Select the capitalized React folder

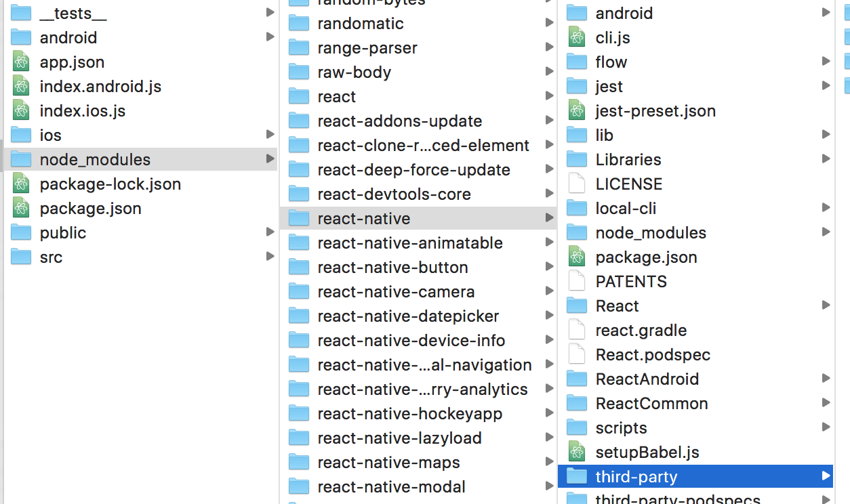coord(696,306)
